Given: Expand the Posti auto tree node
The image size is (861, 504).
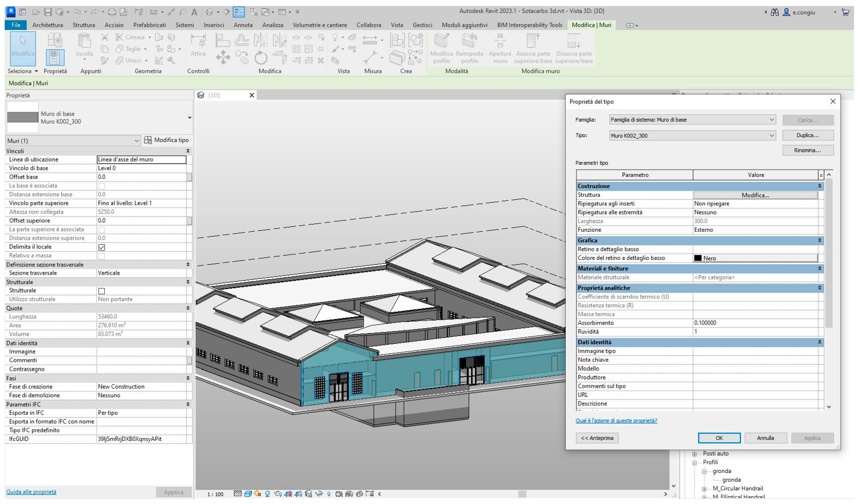Looking at the screenshot, I should pos(695,454).
